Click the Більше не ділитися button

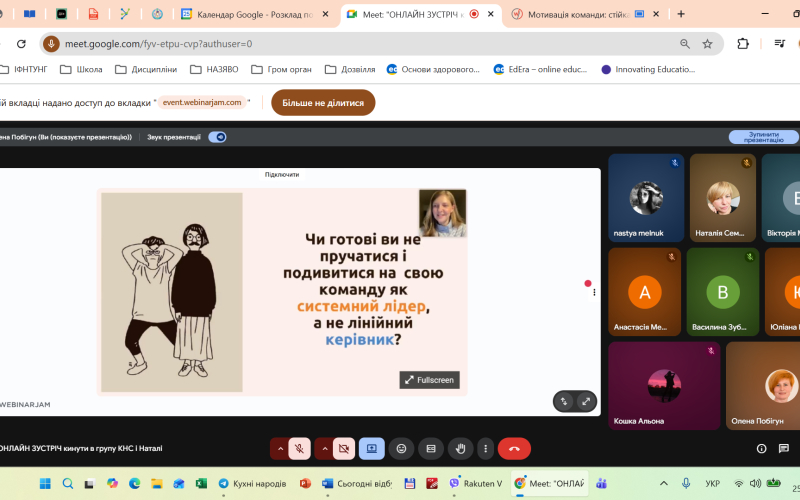tap(323, 102)
